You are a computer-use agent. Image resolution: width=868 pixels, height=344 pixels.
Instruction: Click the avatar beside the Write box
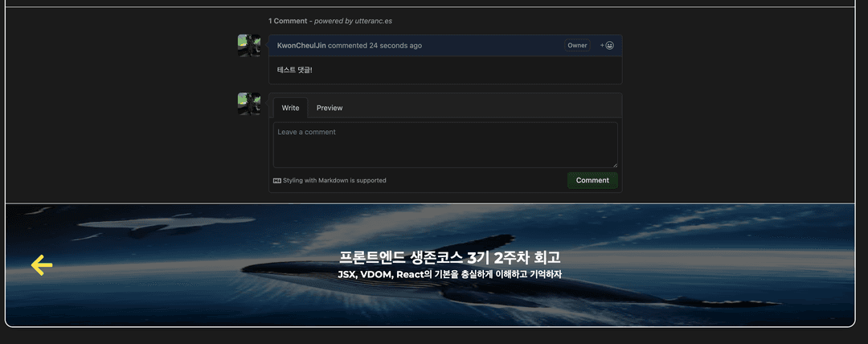click(249, 104)
